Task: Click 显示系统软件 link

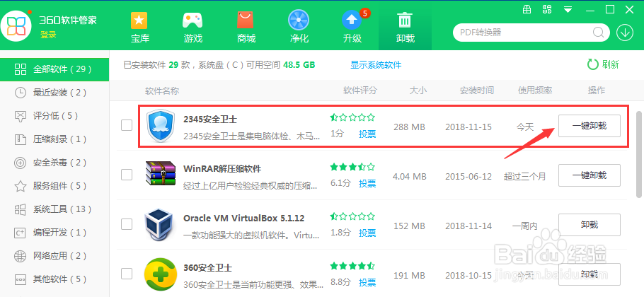Action: pyautogui.click(x=376, y=65)
